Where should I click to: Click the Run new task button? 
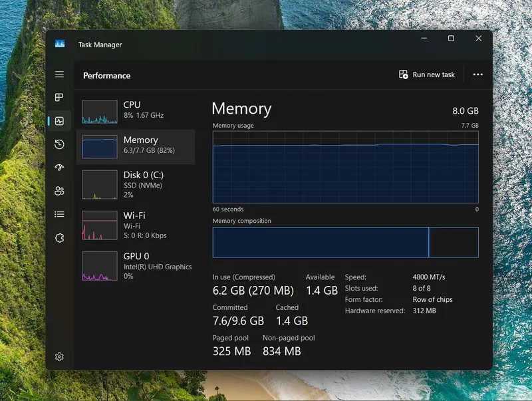[x=426, y=74]
